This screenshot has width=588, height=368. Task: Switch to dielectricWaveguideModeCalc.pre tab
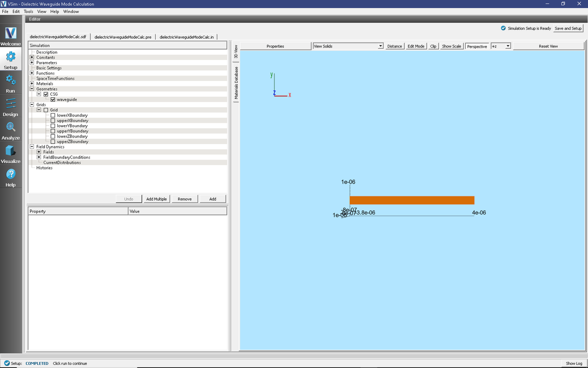pos(123,37)
